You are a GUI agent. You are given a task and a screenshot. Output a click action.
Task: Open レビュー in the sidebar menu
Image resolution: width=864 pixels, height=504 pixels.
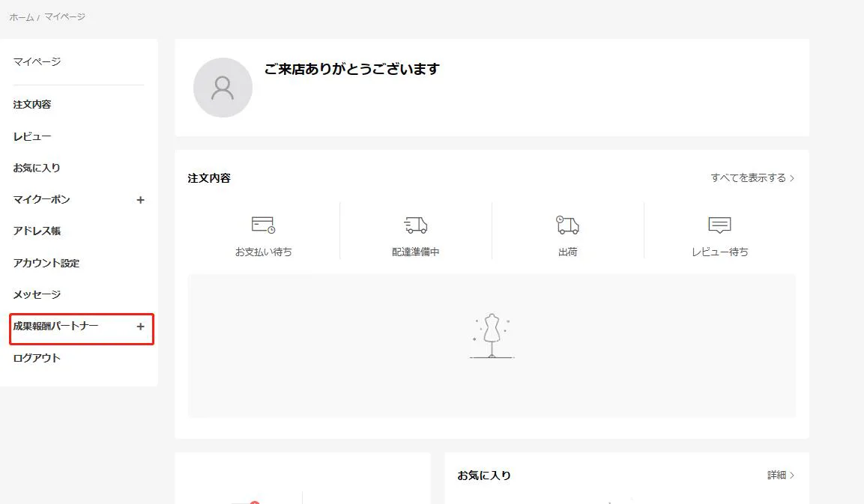tap(32, 137)
